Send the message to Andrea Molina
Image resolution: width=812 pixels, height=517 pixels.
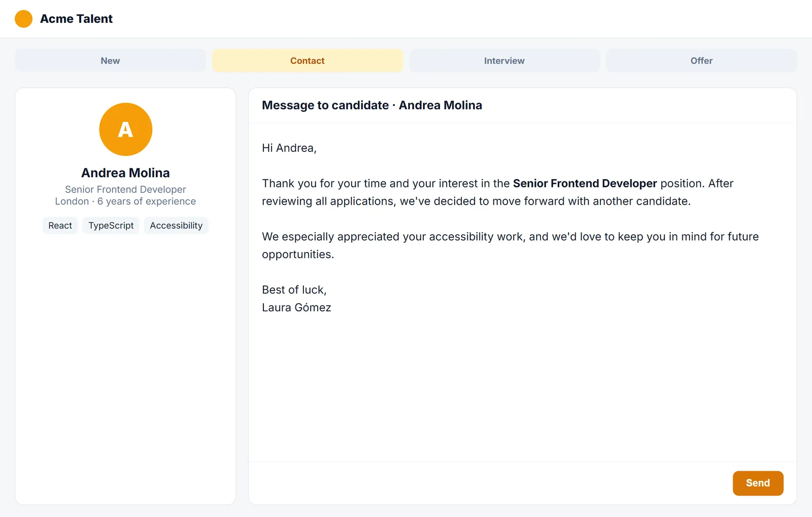point(758,483)
